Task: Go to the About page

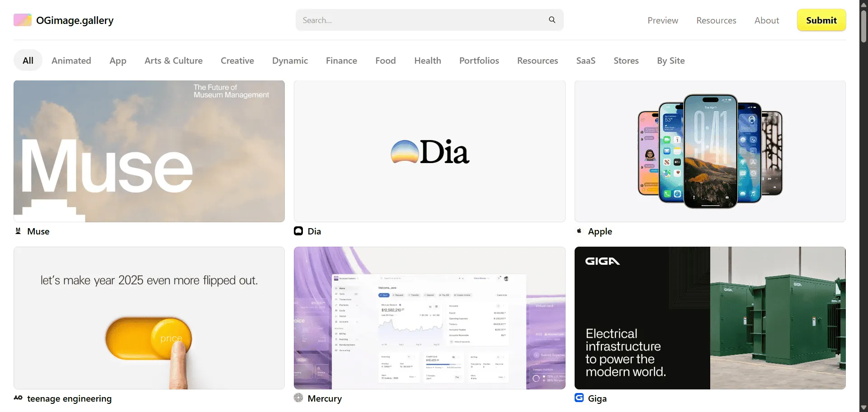Action: (766, 20)
